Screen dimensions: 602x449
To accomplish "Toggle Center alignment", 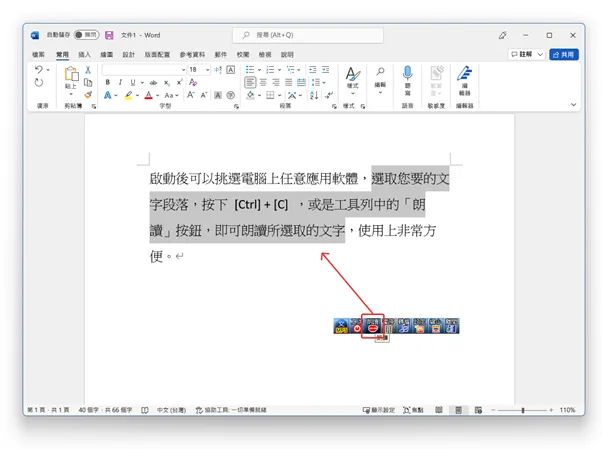I will click(x=263, y=82).
